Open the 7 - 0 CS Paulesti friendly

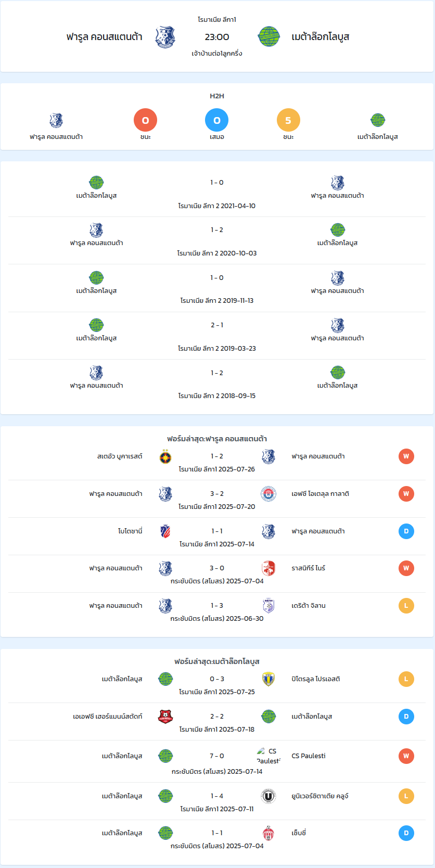(217, 761)
